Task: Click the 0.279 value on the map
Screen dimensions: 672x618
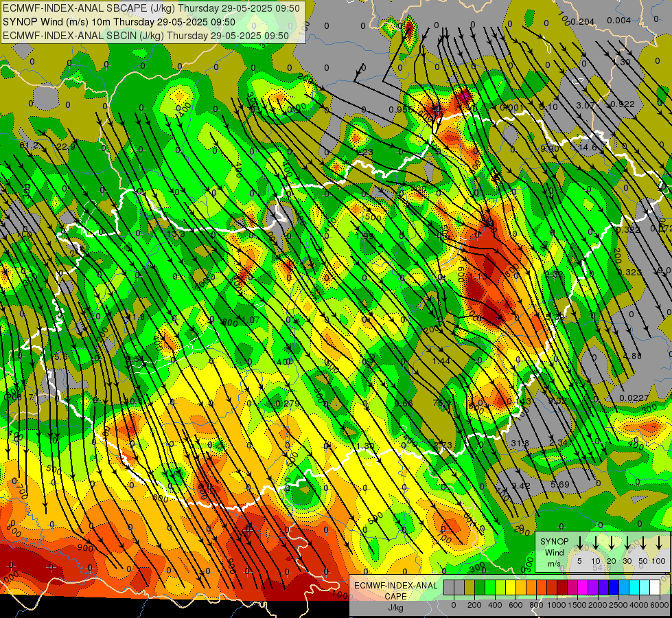Action: (x=288, y=403)
